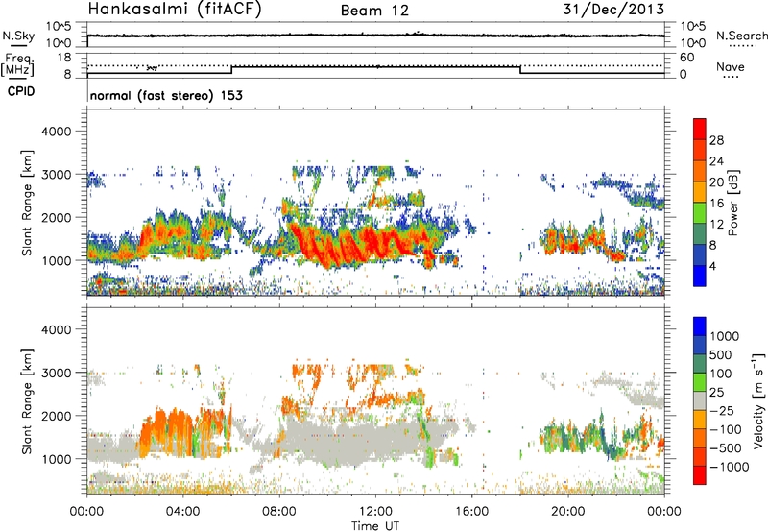The height and width of the screenshot is (532, 768).
Task: Click the 'Nave' legend label
Action: coord(731,66)
